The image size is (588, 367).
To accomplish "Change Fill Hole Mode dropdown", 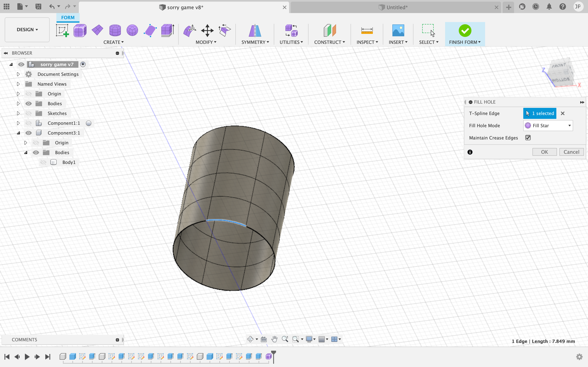I will (x=548, y=125).
